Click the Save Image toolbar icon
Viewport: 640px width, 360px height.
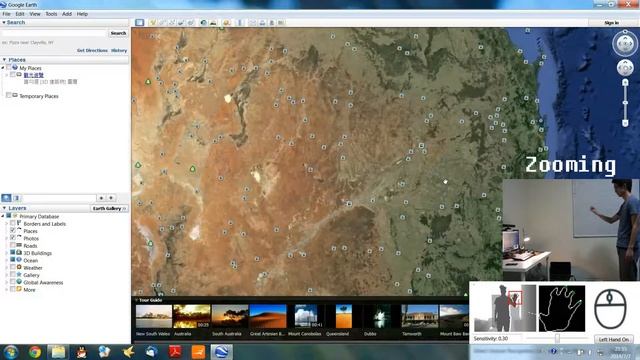tap(272, 22)
